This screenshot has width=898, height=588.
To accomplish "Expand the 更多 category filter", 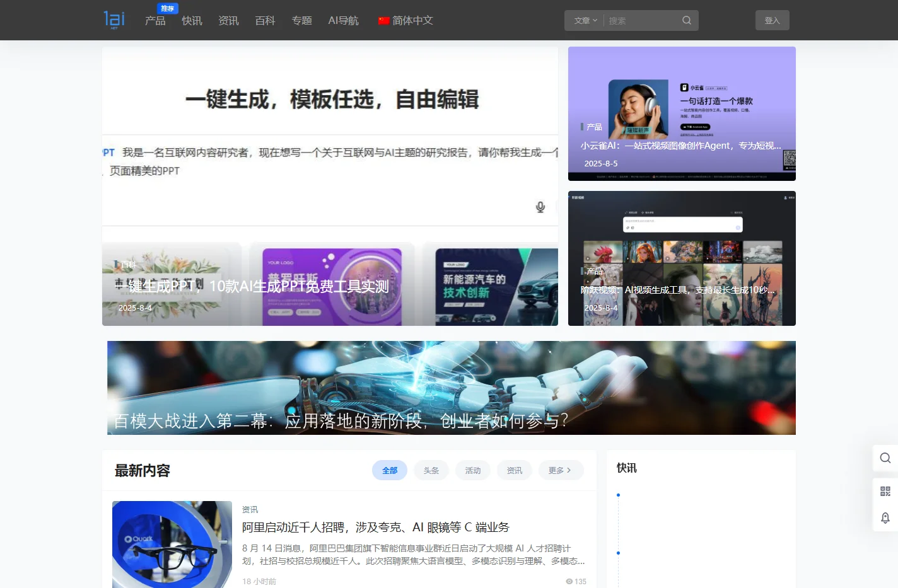I will pos(561,470).
